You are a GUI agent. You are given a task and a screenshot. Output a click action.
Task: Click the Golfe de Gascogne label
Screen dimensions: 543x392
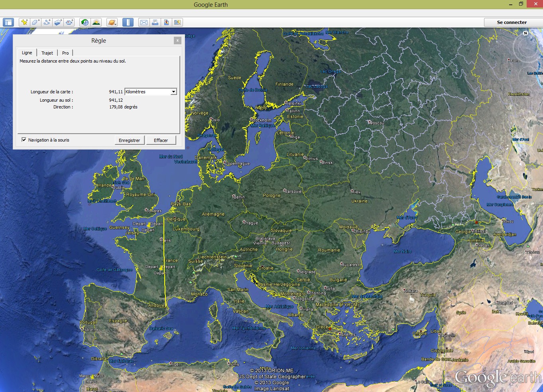[x=114, y=270]
